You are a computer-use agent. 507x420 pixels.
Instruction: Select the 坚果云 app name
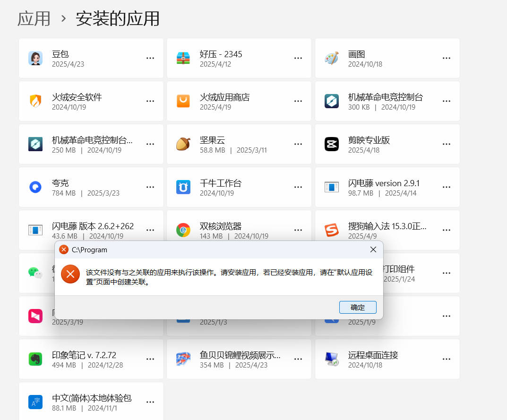pos(212,140)
